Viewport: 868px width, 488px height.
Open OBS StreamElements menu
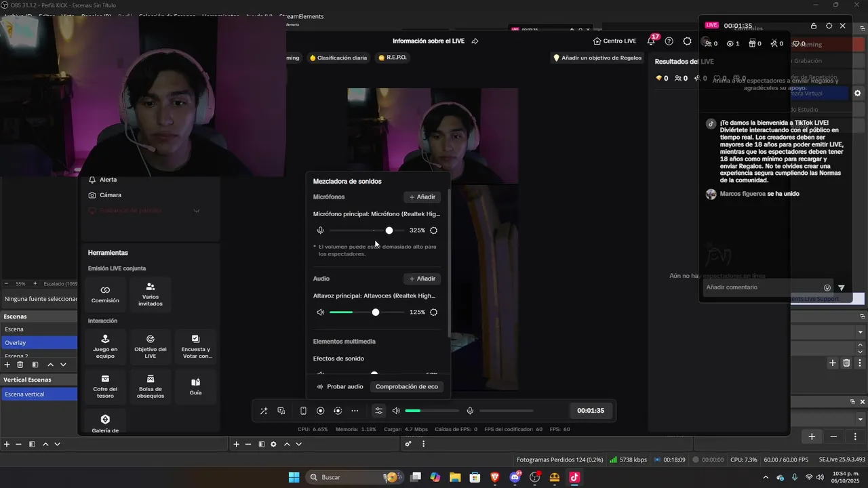click(301, 16)
